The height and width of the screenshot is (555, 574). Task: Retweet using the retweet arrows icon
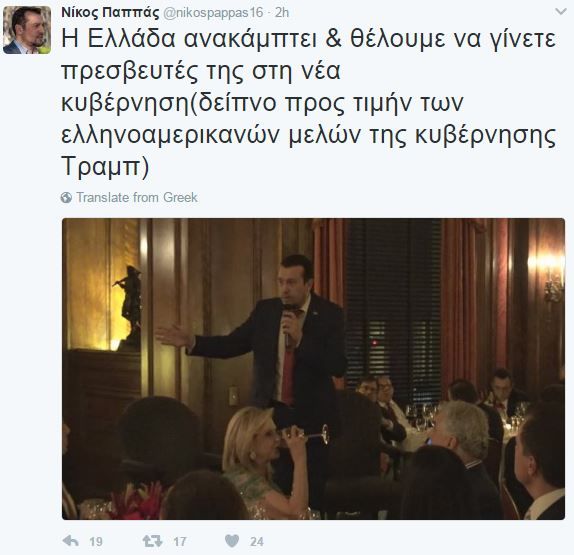[152, 541]
